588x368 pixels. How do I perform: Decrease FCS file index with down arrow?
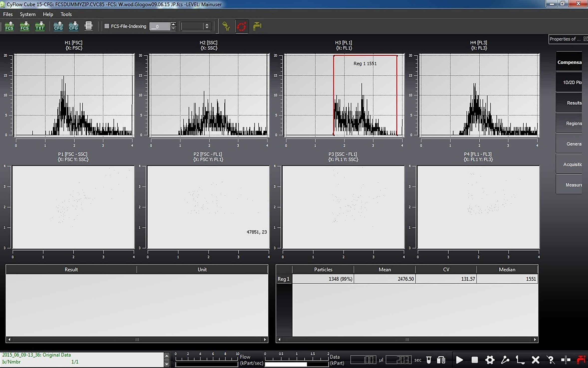(173, 28)
